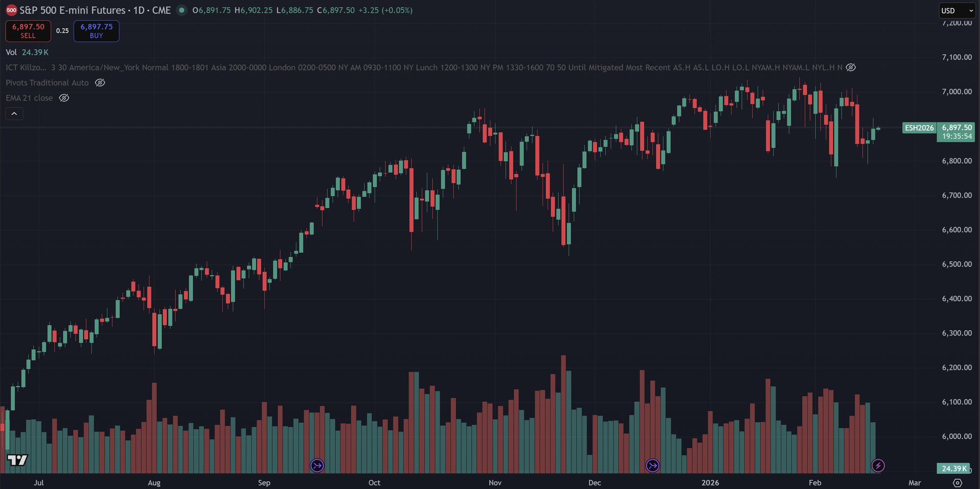Viewport: 980px width, 489px height.
Task: Click the 24.39K volume scale label
Action: pyautogui.click(x=953, y=469)
